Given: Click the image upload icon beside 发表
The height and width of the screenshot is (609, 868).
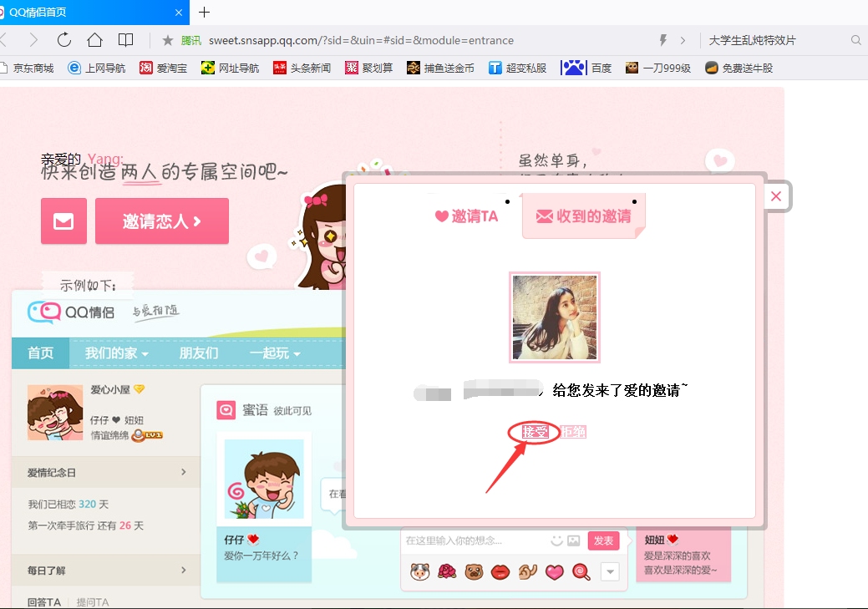Looking at the screenshot, I should (573, 540).
